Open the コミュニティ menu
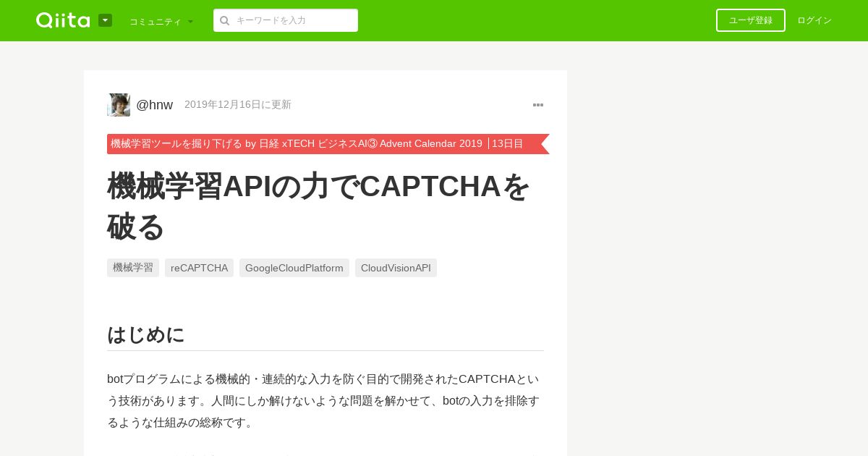This screenshot has width=868, height=456. tap(161, 22)
